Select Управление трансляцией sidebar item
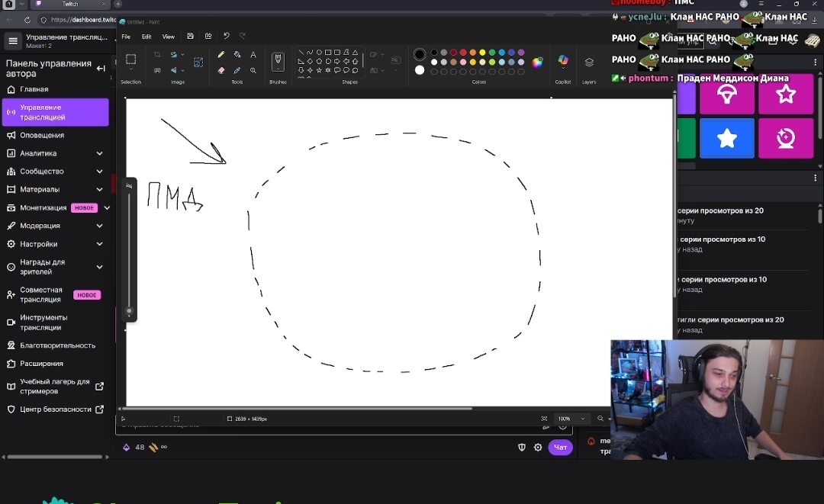 pos(56,112)
